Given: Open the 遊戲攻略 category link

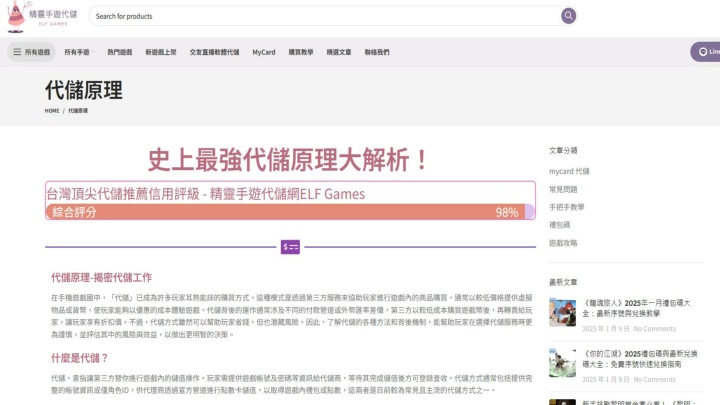Looking at the screenshot, I should point(563,243).
